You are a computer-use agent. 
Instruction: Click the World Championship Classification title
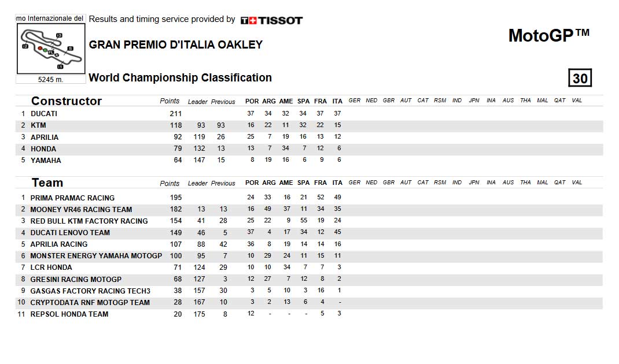tap(180, 77)
